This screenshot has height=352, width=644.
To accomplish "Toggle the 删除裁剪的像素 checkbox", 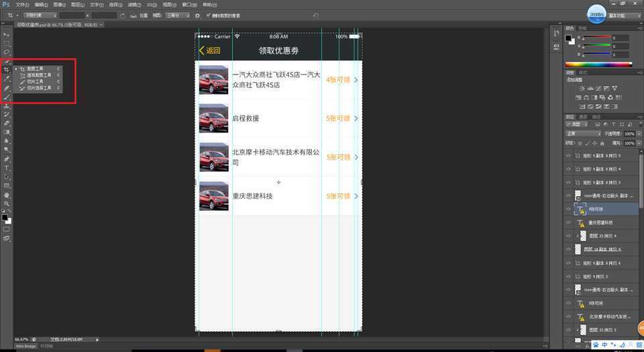I will 208,15.
